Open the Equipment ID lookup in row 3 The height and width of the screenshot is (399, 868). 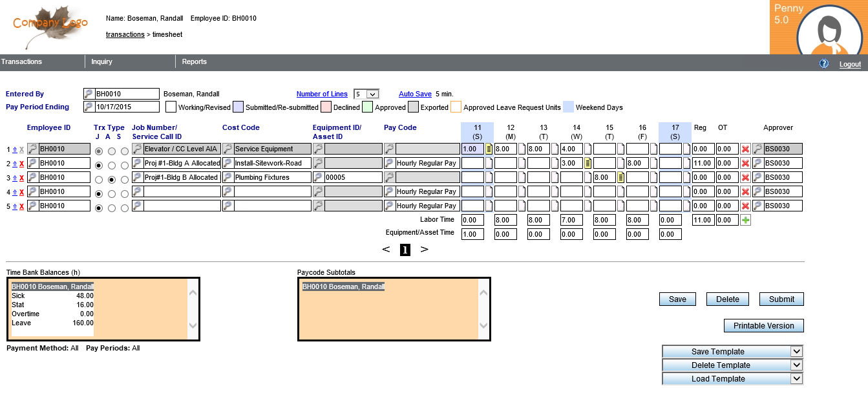coord(318,178)
